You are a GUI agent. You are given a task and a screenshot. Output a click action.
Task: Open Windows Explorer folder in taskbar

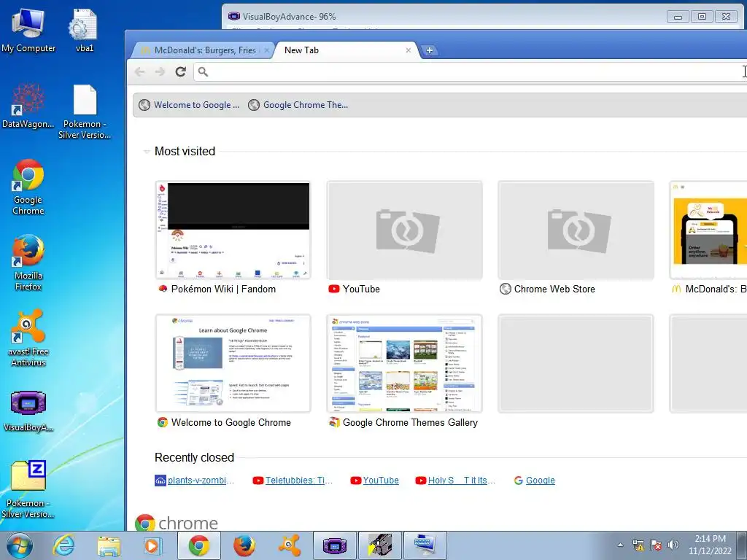tap(109, 545)
